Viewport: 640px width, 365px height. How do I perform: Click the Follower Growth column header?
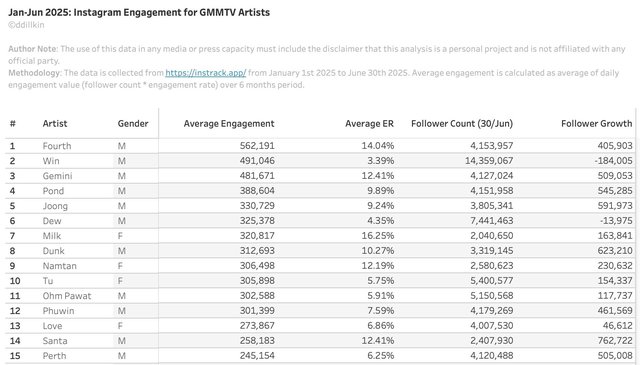point(597,124)
